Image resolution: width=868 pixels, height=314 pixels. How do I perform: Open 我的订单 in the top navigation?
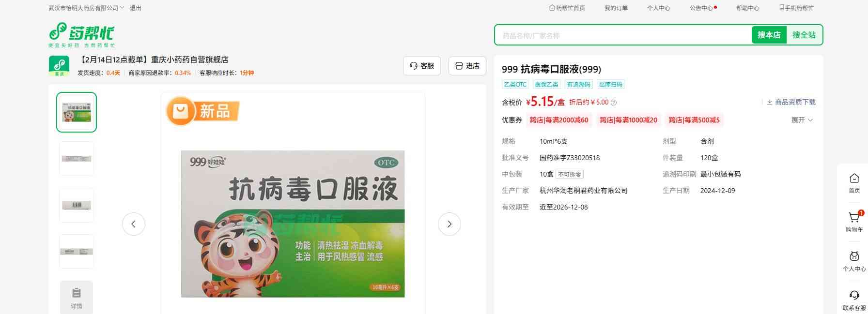pyautogui.click(x=616, y=8)
